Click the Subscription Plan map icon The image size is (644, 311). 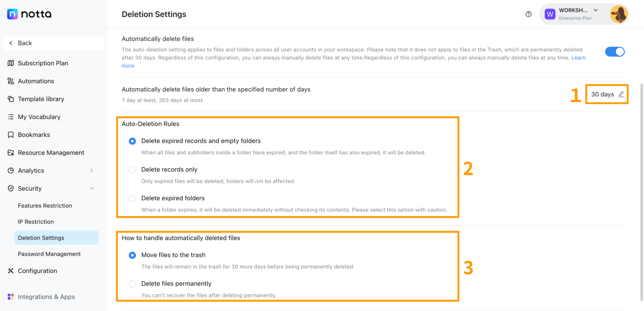[x=11, y=63]
